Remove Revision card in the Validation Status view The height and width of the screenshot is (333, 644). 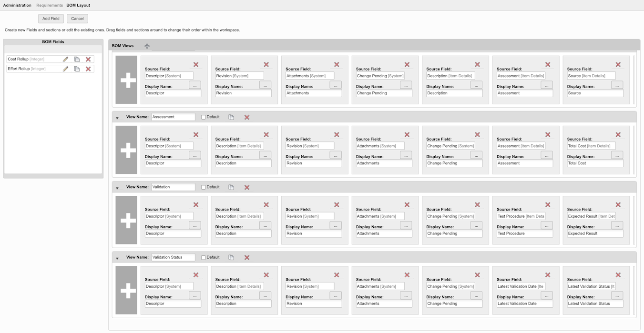click(337, 275)
